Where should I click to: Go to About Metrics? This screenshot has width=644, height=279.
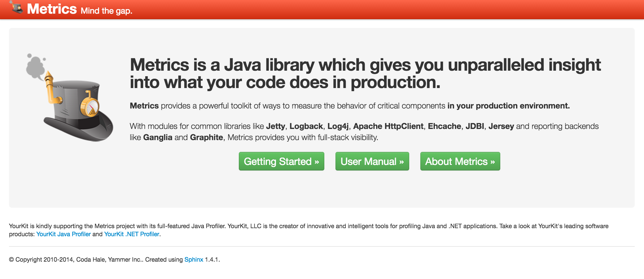coord(460,161)
